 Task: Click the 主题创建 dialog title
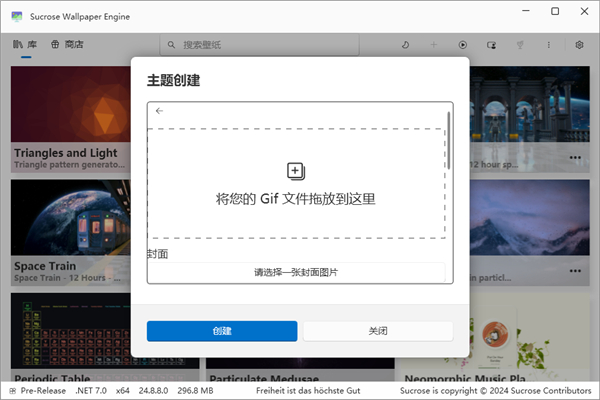point(173,80)
